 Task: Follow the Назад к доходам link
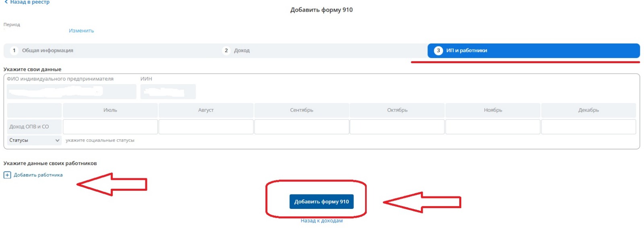pyautogui.click(x=321, y=221)
